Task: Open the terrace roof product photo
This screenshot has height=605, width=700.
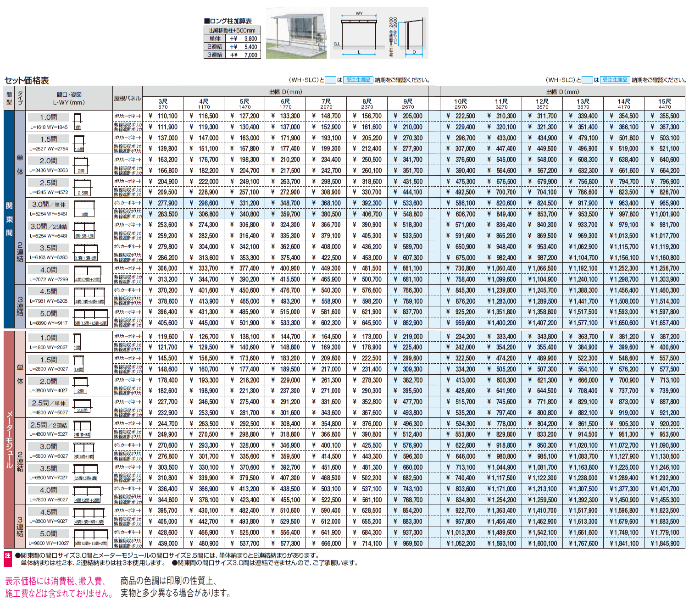Action: coord(296,33)
